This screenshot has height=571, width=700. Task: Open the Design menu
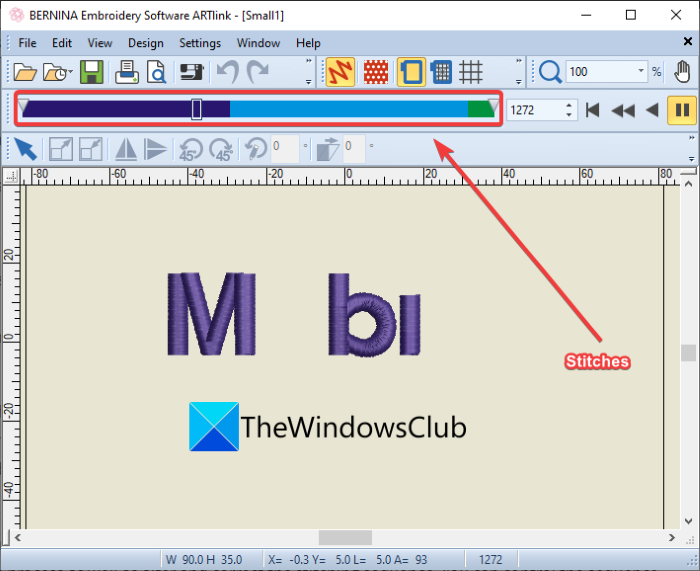point(146,43)
